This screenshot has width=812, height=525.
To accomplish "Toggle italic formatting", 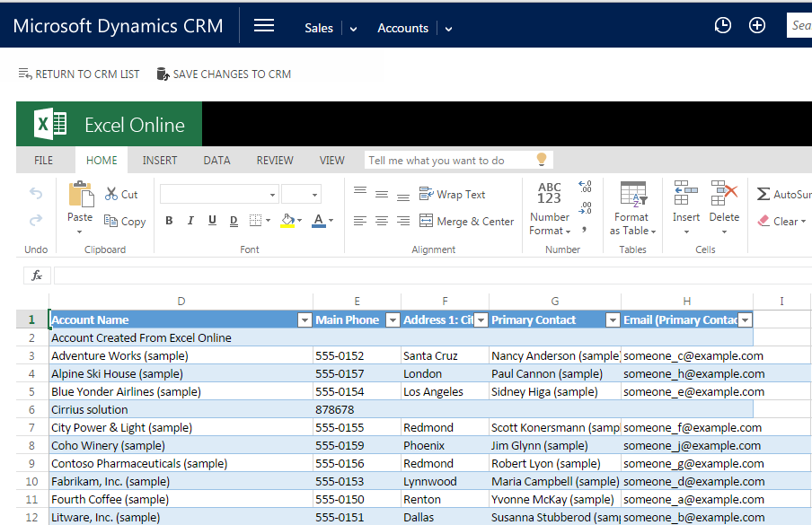I will click(x=190, y=221).
